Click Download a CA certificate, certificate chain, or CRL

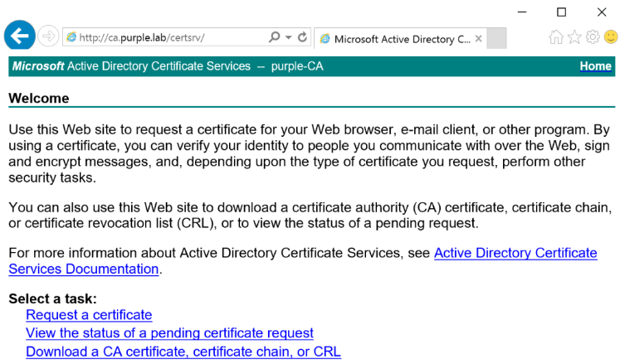click(183, 352)
